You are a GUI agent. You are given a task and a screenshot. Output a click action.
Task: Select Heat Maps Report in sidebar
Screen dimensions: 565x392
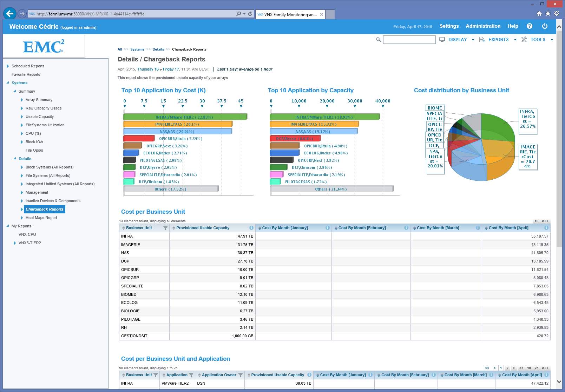(41, 218)
